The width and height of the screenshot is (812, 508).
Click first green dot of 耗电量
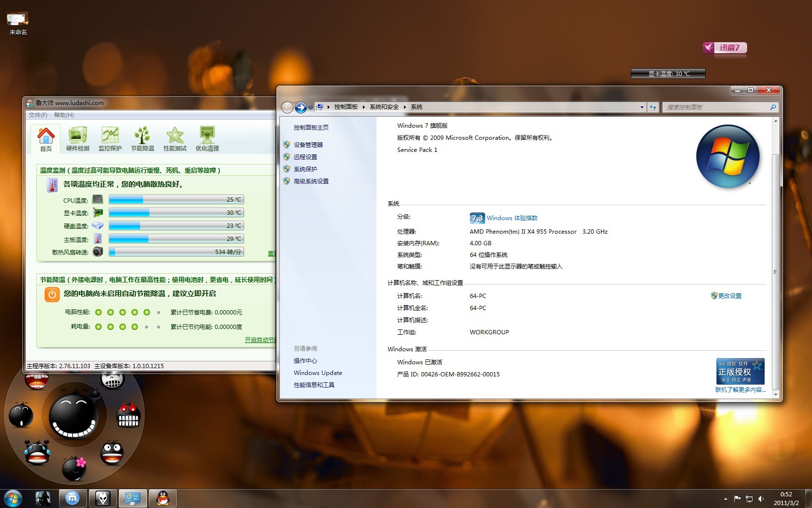point(99,327)
